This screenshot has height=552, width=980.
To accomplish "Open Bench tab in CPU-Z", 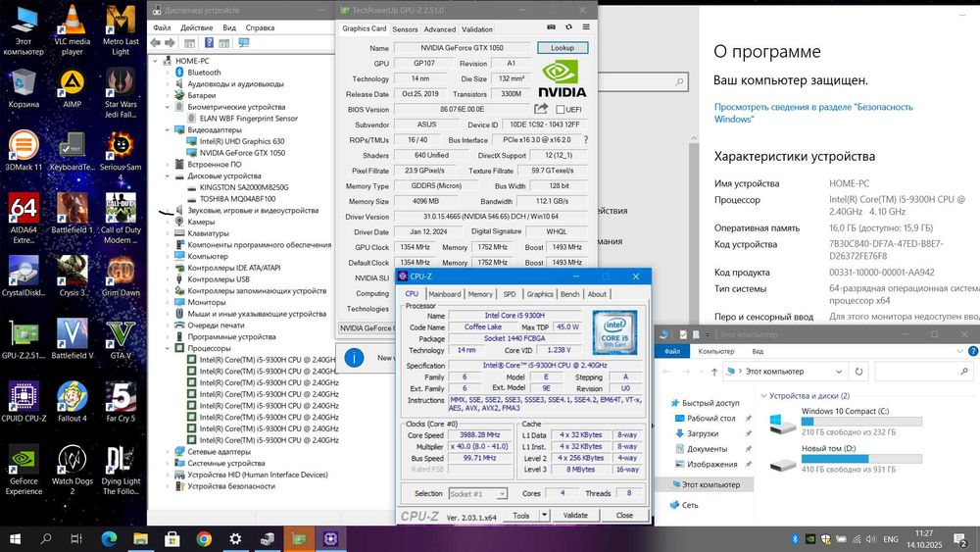I will (x=569, y=294).
